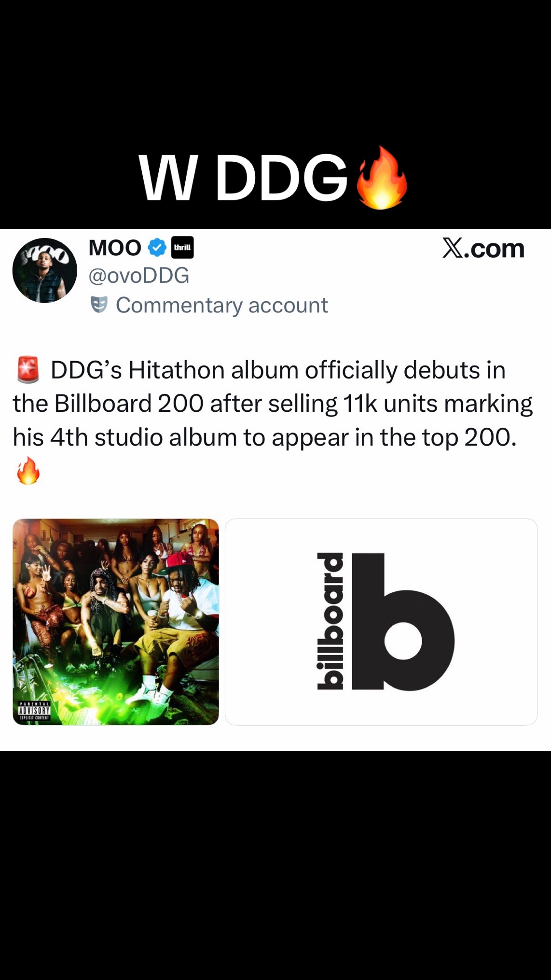Open the Hitathon album cover image
This screenshot has height=980, width=551.
pos(116,622)
